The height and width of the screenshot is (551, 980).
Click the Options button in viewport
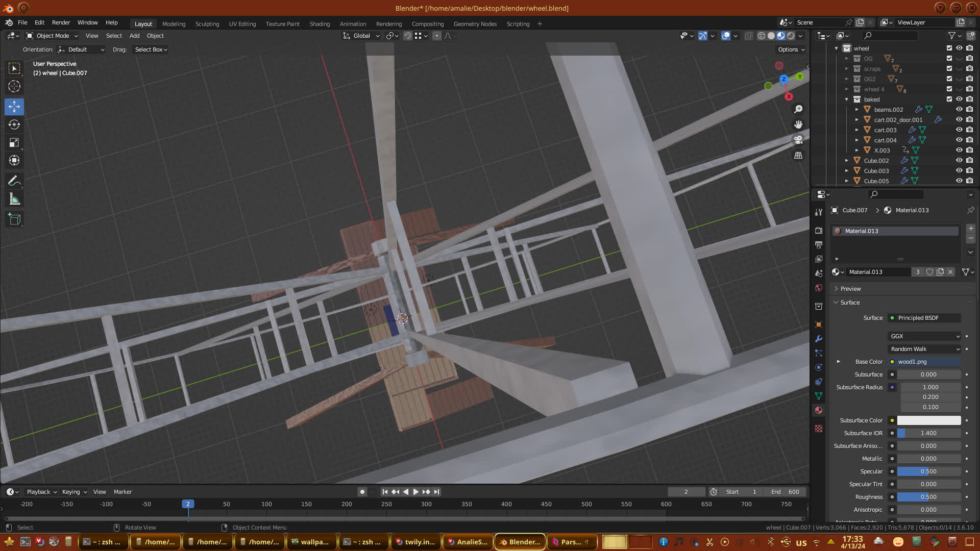pyautogui.click(x=791, y=49)
